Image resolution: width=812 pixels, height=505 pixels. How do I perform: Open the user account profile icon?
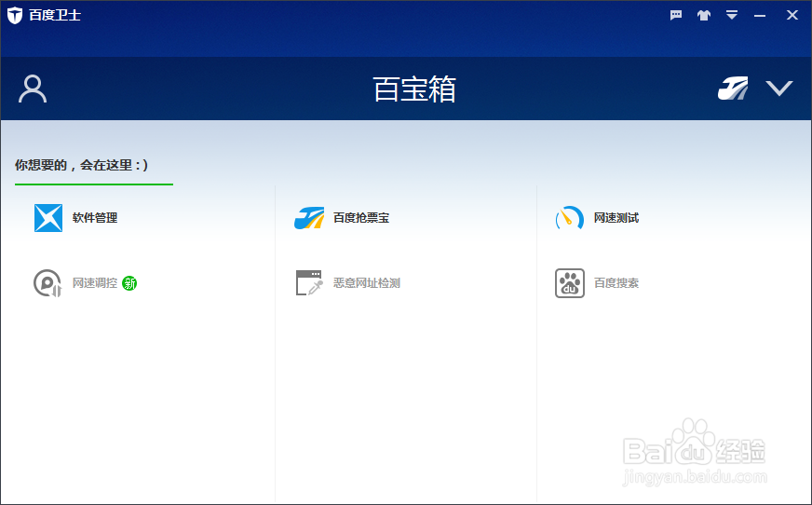click(x=33, y=89)
